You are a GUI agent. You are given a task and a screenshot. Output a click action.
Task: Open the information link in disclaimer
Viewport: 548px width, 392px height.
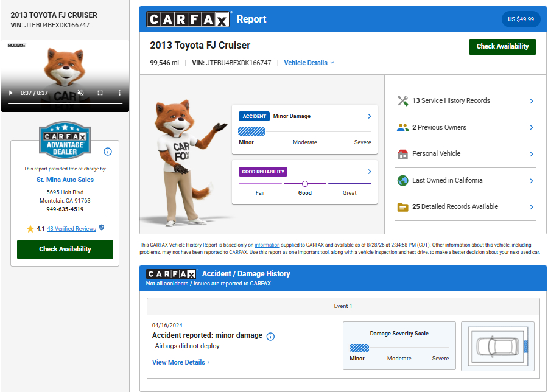coord(267,245)
